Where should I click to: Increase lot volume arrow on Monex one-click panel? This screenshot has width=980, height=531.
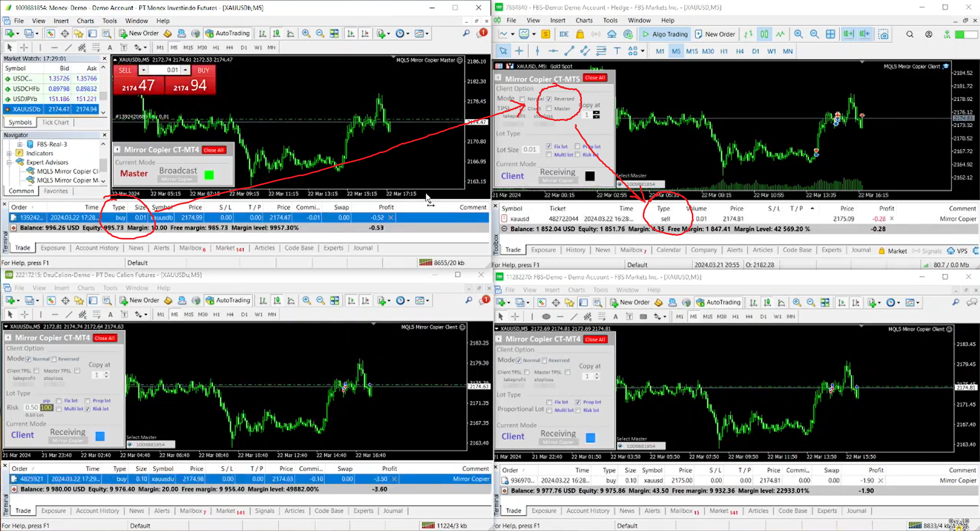[x=185, y=70]
